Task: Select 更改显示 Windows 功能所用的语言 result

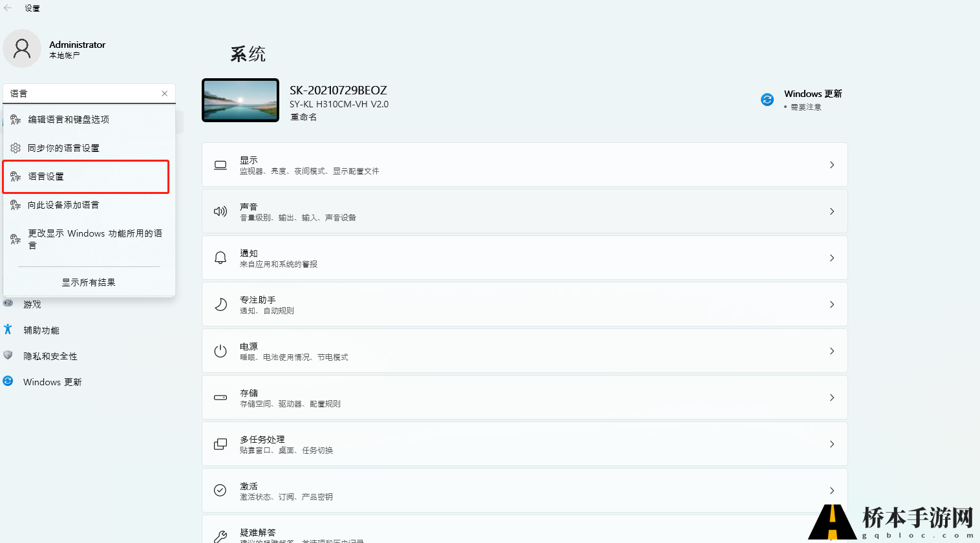Action: (x=89, y=239)
